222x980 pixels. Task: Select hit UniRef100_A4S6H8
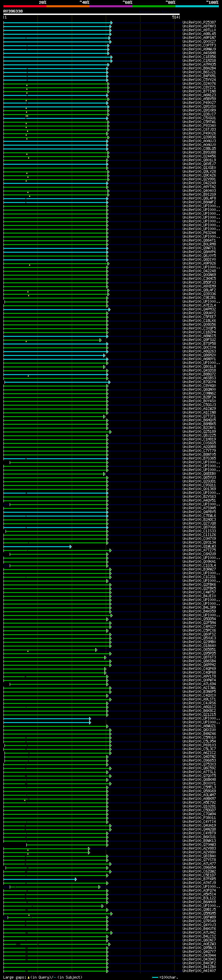pos(199,53)
